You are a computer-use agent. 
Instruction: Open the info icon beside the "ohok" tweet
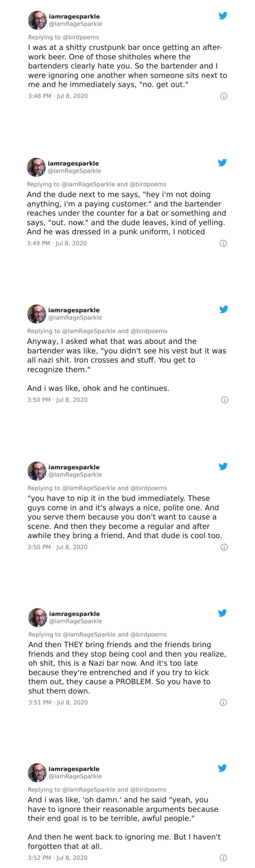tap(224, 400)
